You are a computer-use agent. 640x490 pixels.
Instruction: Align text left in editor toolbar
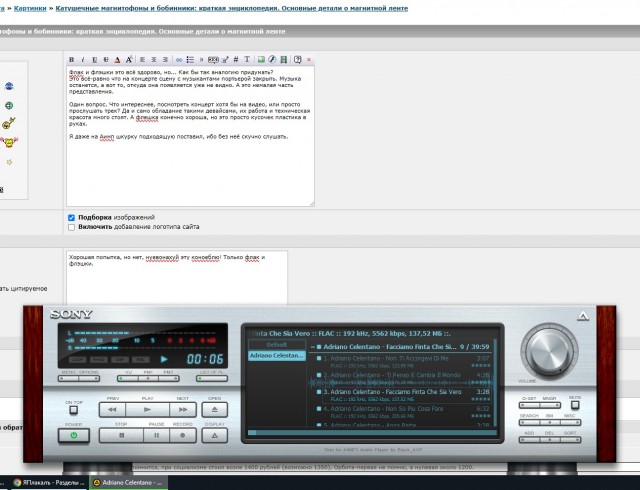coord(142,60)
